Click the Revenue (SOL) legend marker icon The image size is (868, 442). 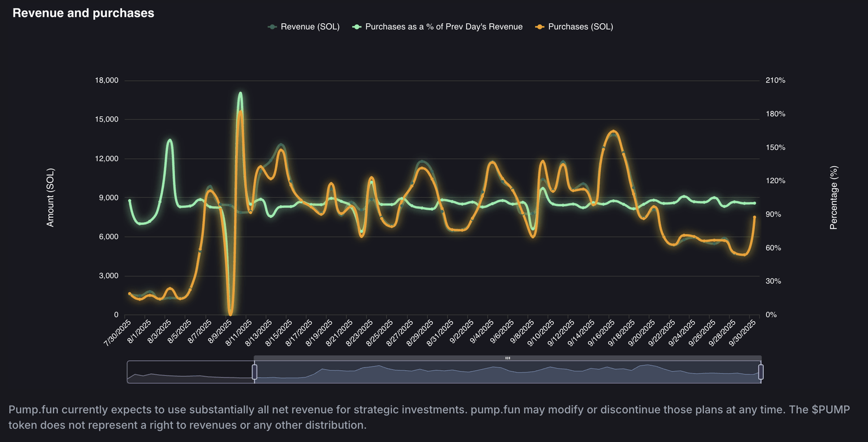(272, 27)
